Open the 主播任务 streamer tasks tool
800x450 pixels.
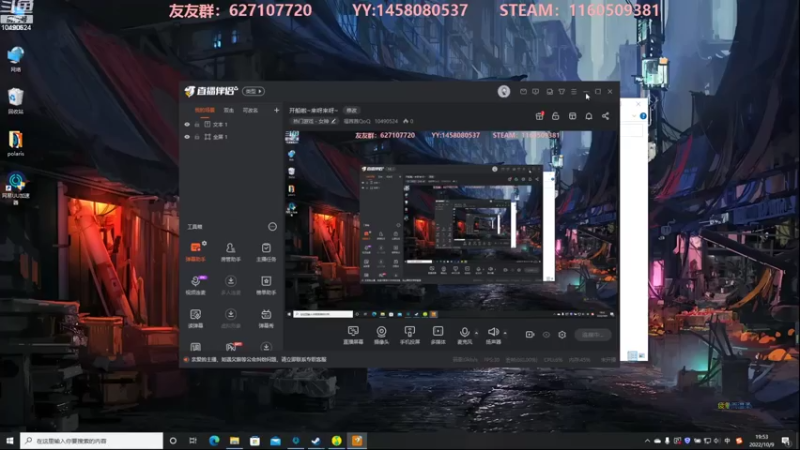click(x=266, y=252)
